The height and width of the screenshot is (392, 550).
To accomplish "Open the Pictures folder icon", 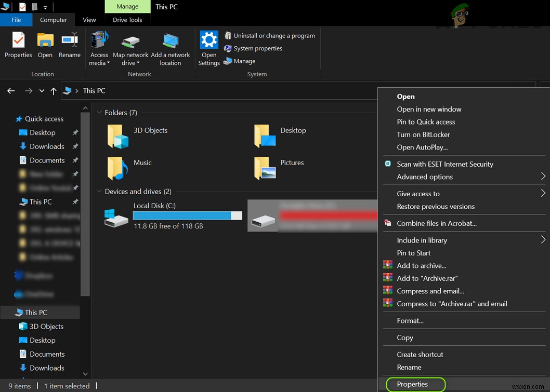I will 265,168.
